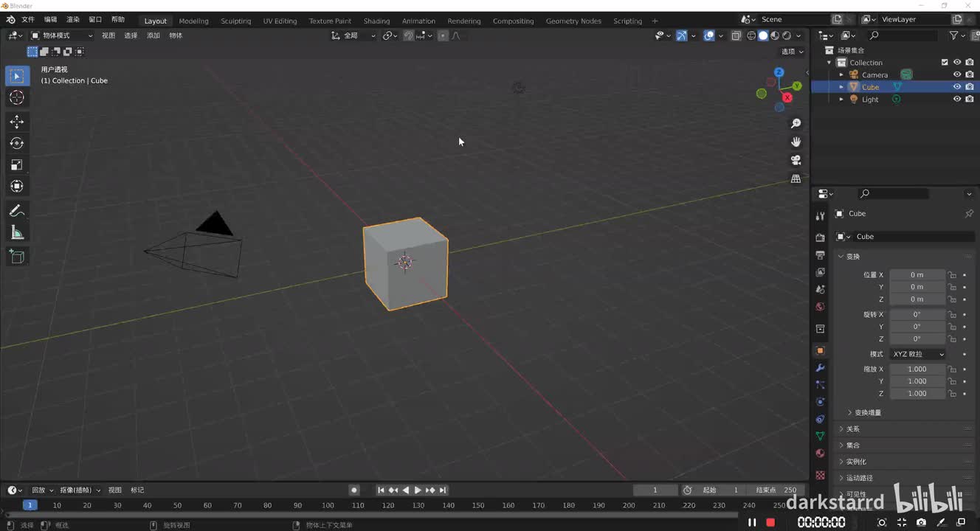The width and height of the screenshot is (980, 531).
Task: Select the Measure tool
Action: pyautogui.click(x=17, y=232)
